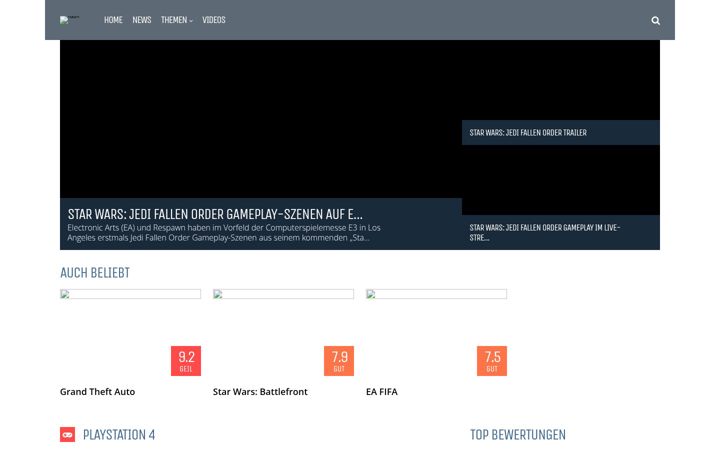This screenshot has width=720, height=450.
Task: Expand the THEMEN dropdown menu
Action: (176, 20)
